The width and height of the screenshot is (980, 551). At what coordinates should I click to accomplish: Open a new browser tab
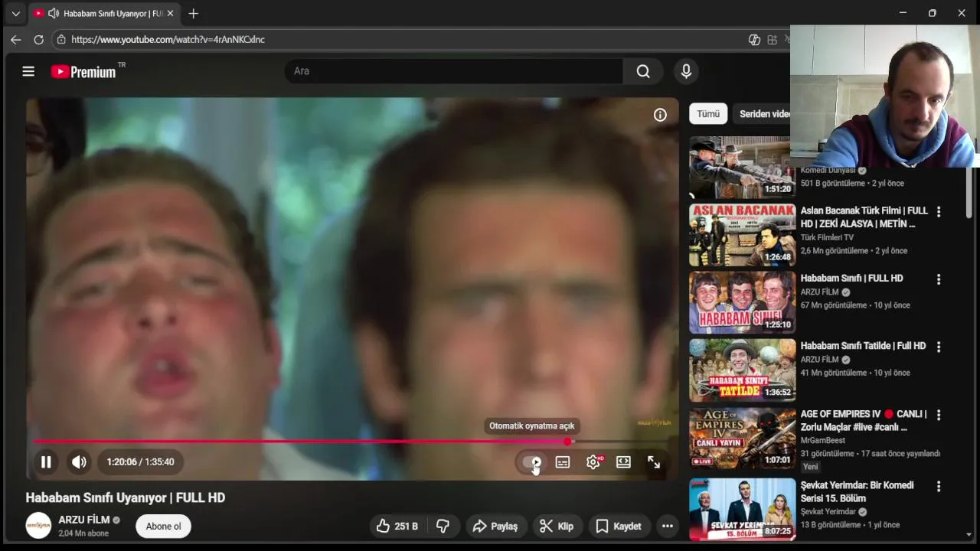click(x=194, y=14)
